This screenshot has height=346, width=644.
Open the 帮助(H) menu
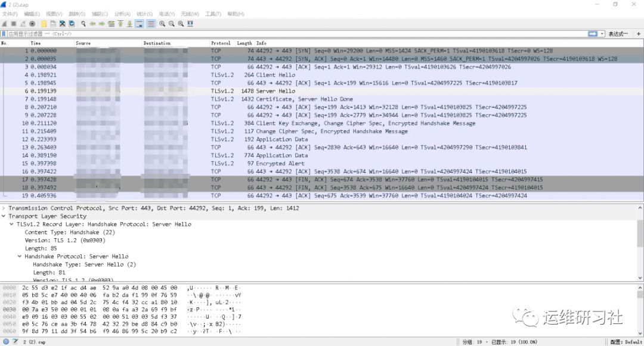pos(236,14)
